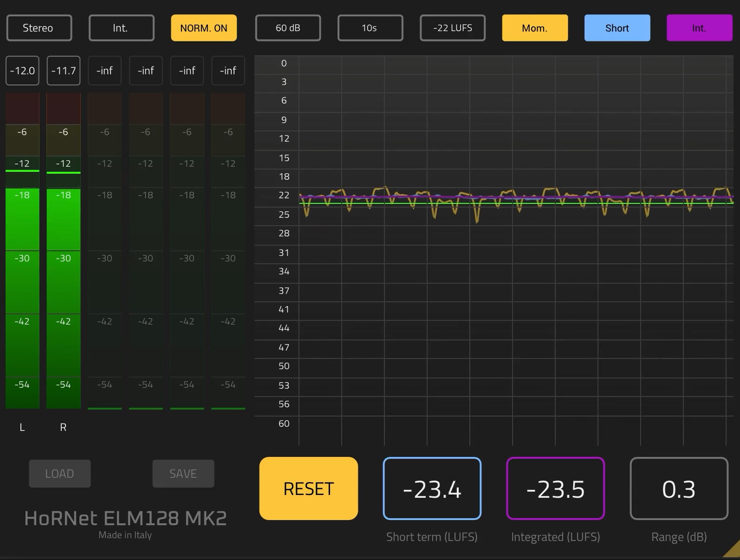Click the Integrated value -23.5

point(555,488)
